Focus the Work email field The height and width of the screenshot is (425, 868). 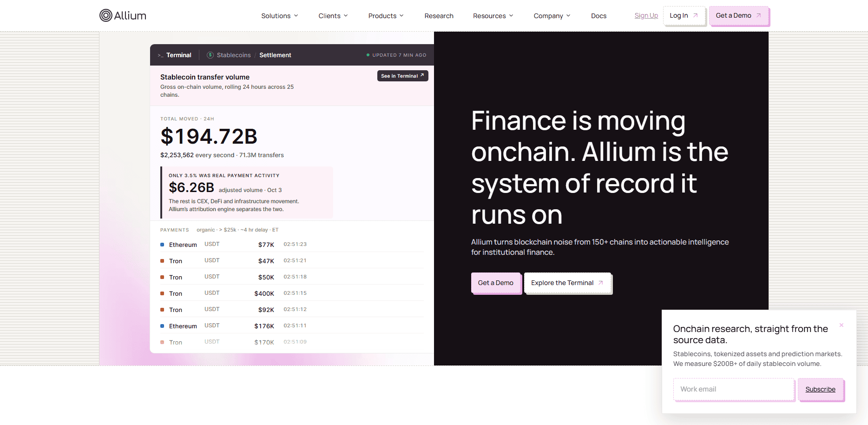pos(733,389)
